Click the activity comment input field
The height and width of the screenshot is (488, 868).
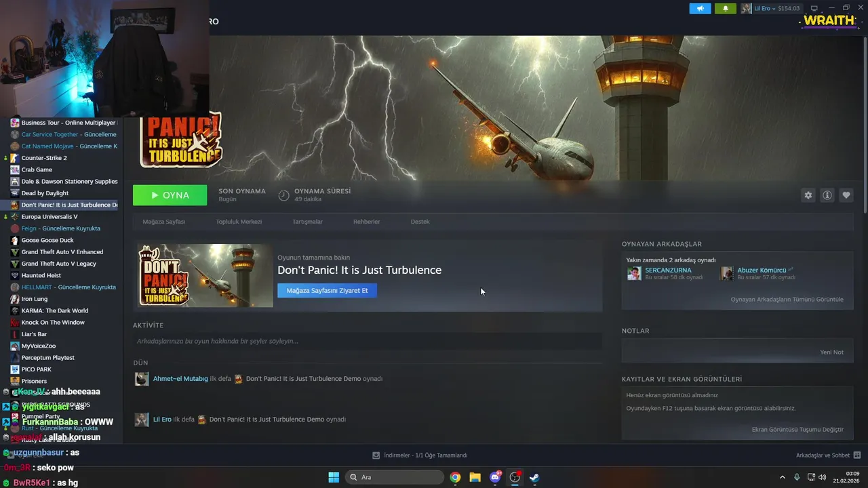[368, 341]
